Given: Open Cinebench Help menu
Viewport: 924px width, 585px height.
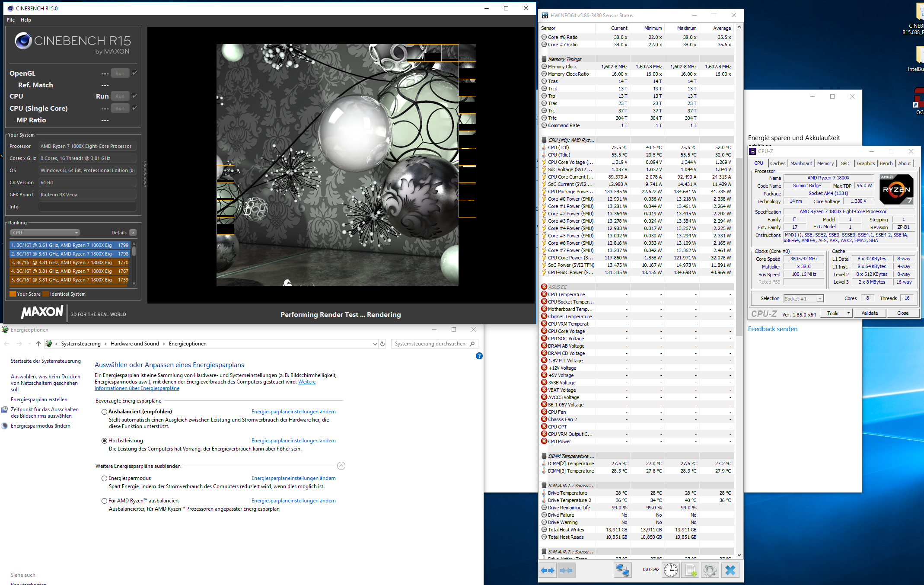Looking at the screenshot, I should pos(26,20).
